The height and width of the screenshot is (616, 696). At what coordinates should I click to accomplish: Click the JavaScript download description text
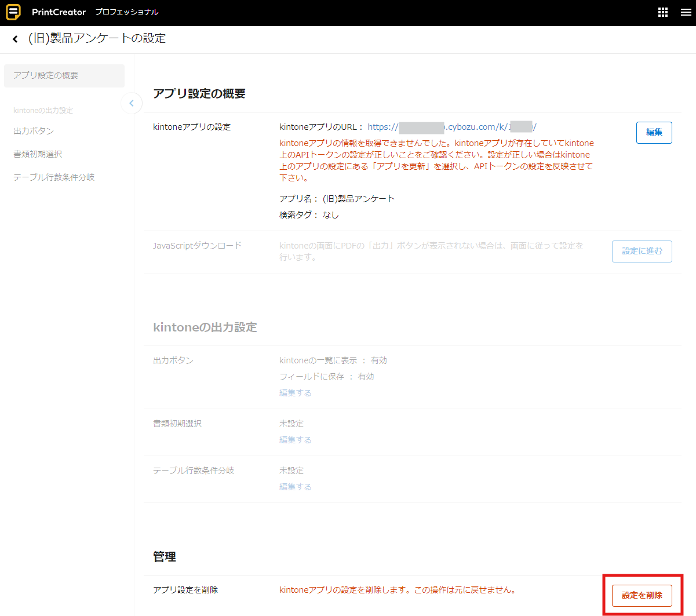(432, 251)
